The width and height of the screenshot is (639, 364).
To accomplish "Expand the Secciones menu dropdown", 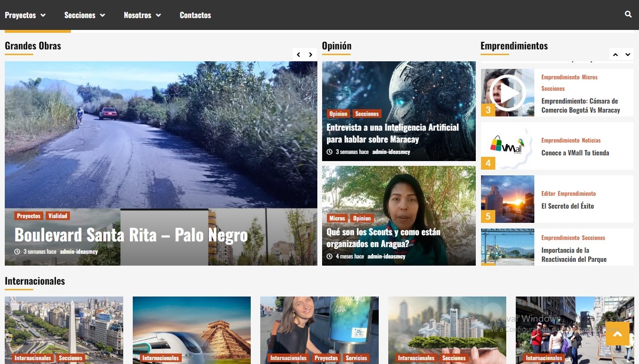I will pos(85,15).
